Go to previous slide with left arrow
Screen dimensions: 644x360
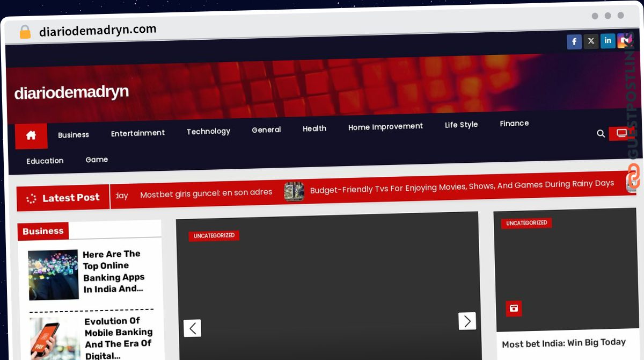(x=192, y=328)
